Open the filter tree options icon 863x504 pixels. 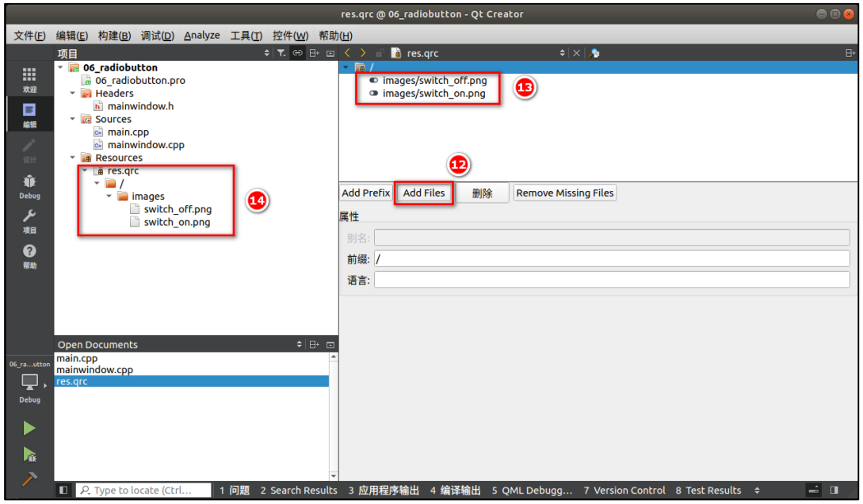[281, 53]
